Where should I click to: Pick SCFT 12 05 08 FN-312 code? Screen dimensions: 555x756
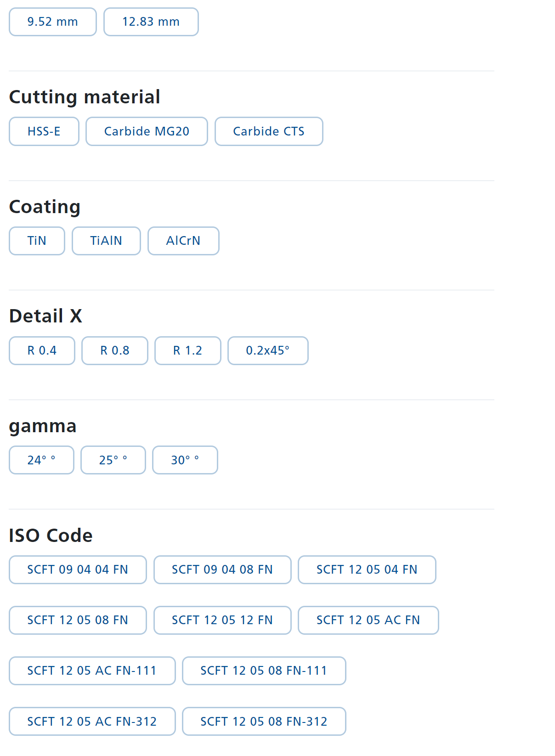[x=264, y=721]
